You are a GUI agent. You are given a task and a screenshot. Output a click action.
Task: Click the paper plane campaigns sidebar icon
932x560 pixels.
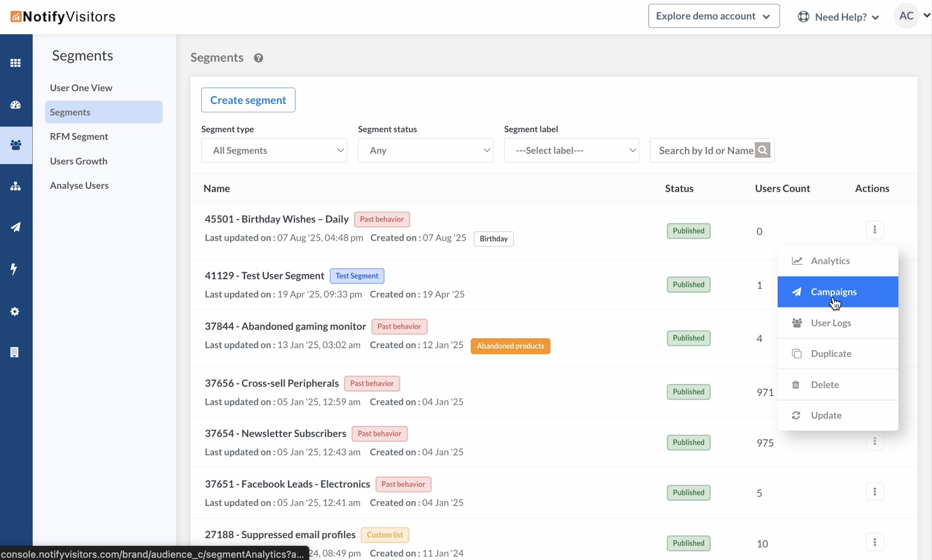pyautogui.click(x=16, y=227)
